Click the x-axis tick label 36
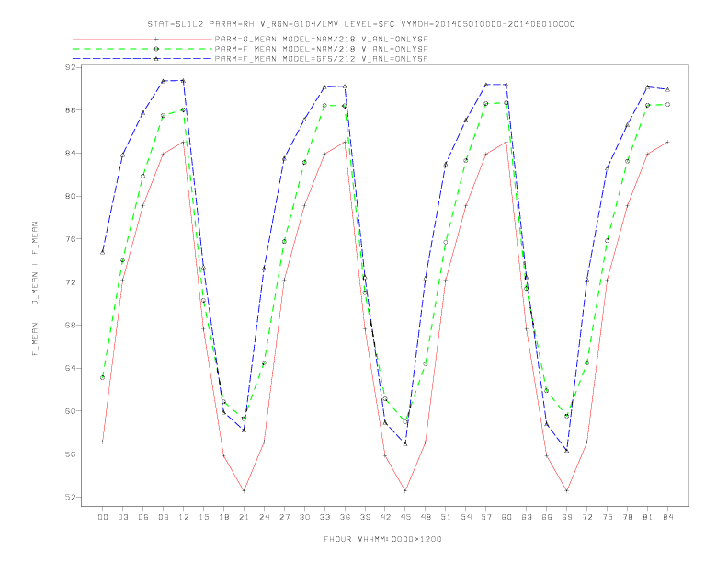Viewport: 728px width, 563px height. [345, 517]
